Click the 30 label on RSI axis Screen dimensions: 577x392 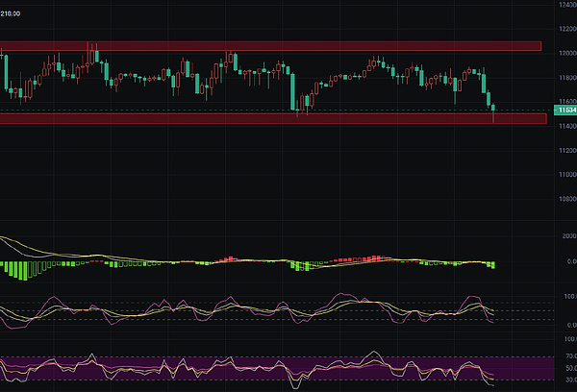tap(566, 379)
